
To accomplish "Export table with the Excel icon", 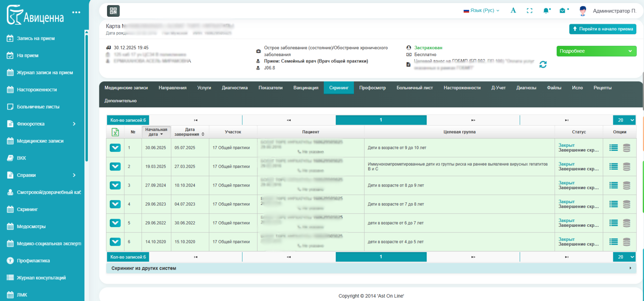I will point(115,132).
